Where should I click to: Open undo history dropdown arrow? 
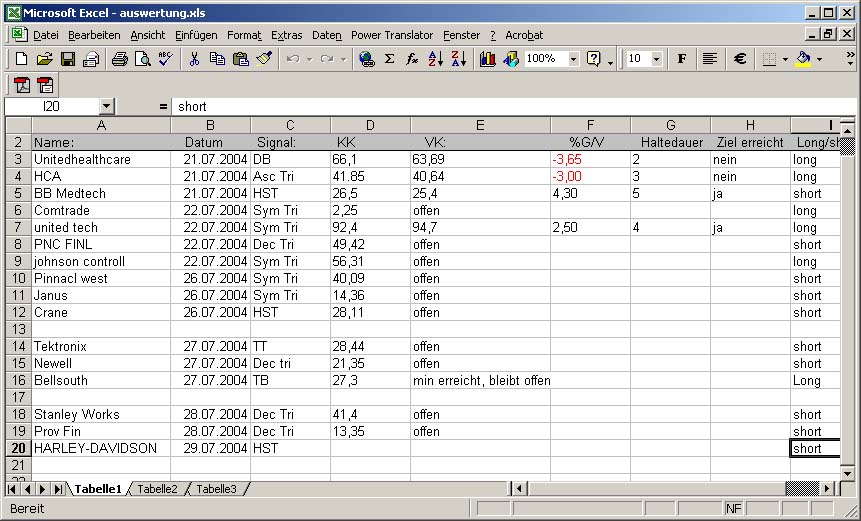point(309,59)
